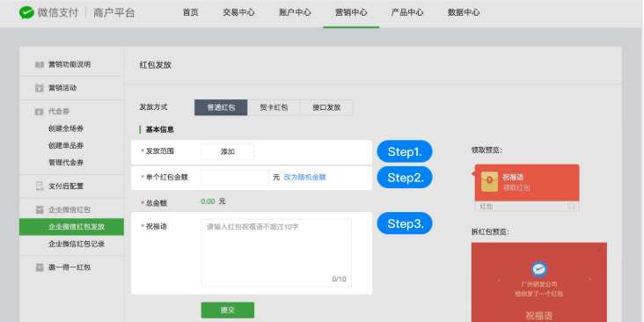Select the 接口发放 distribution method
The image size is (644, 322).
(x=327, y=107)
